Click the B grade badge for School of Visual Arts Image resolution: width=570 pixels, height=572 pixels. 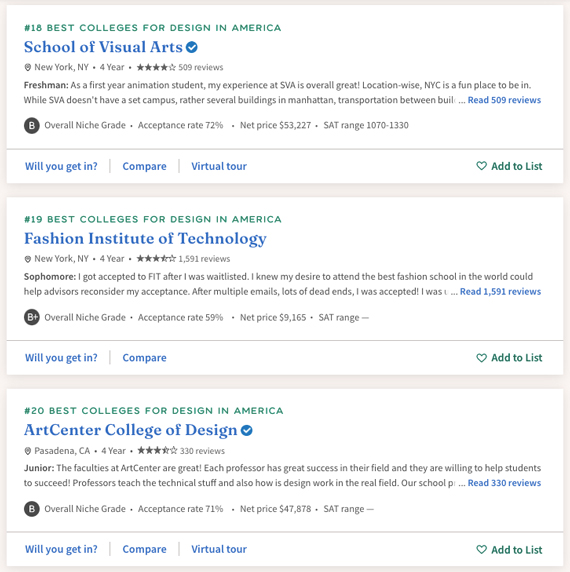pos(32,125)
